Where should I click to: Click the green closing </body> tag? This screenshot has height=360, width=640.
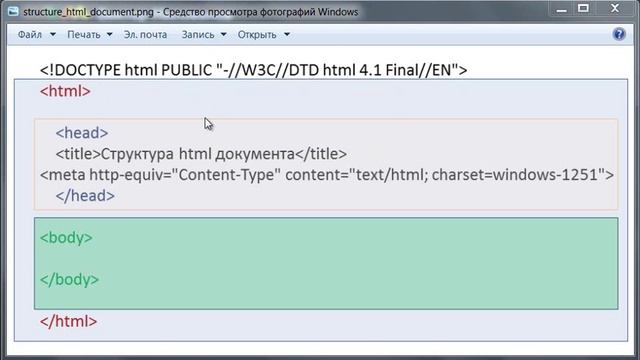tap(69, 280)
